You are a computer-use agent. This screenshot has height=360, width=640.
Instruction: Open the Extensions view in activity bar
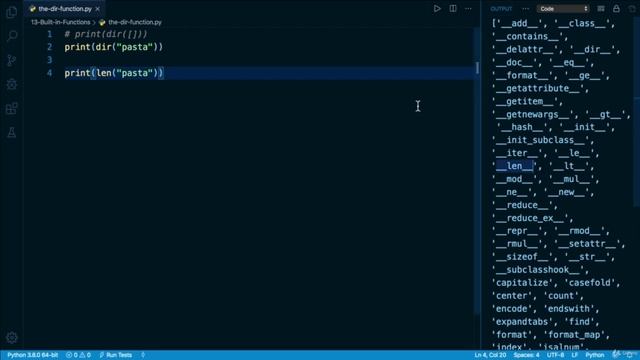point(11,109)
